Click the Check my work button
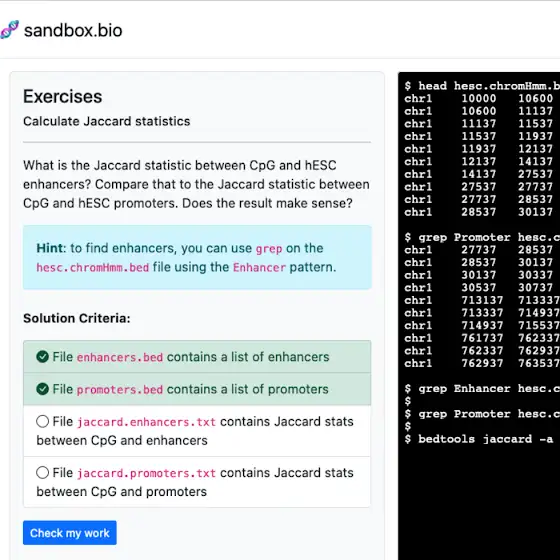This screenshot has width=560, height=560. 70,533
